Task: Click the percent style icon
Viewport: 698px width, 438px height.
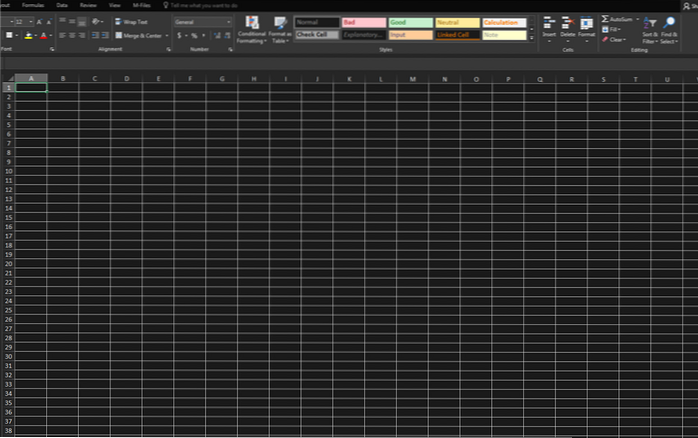Action: click(194, 35)
